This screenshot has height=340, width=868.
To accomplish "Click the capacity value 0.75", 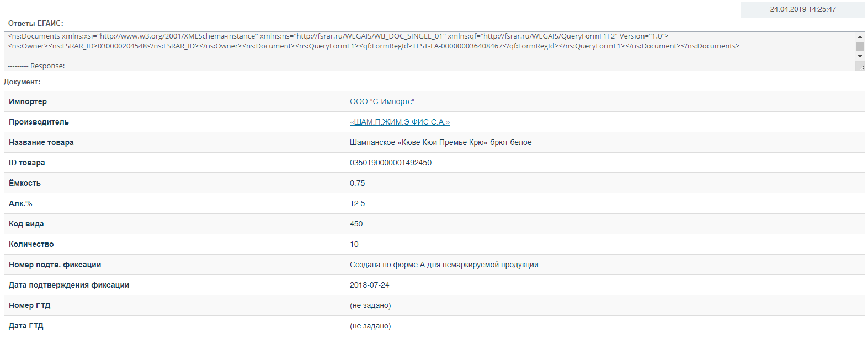I will click(x=357, y=183).
